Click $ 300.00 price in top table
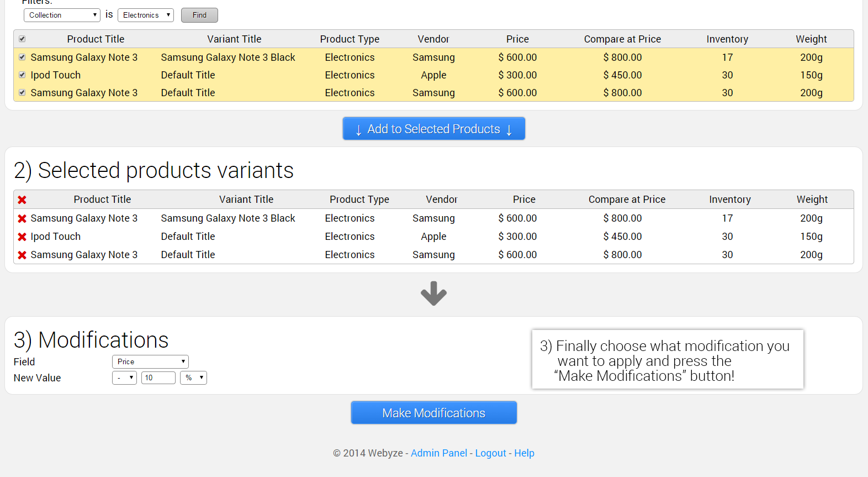The image size is (868, 477). (x=517, y=75)
